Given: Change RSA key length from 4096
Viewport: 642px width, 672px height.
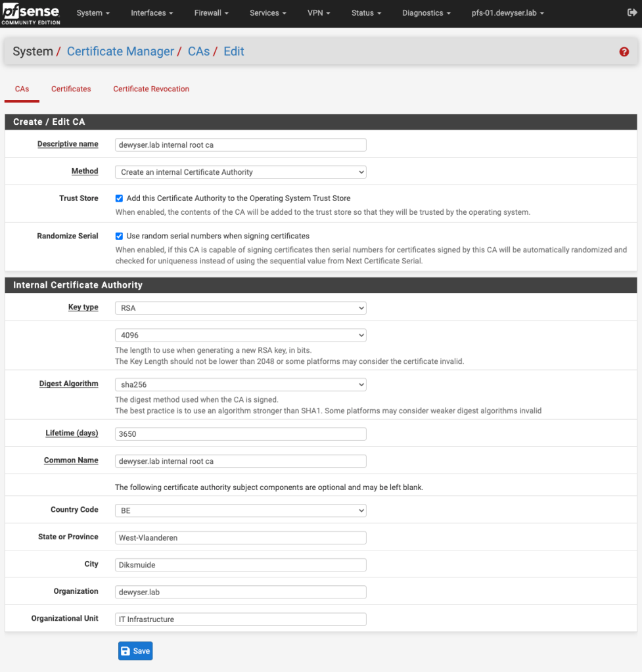Looking at the screenshot, I should coord(241,335).
